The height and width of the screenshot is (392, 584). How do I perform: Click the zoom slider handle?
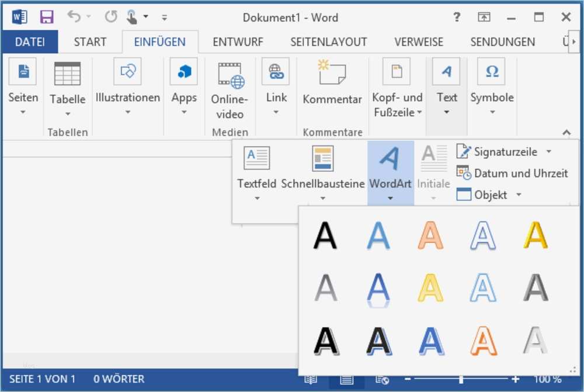tap(461, 379)
